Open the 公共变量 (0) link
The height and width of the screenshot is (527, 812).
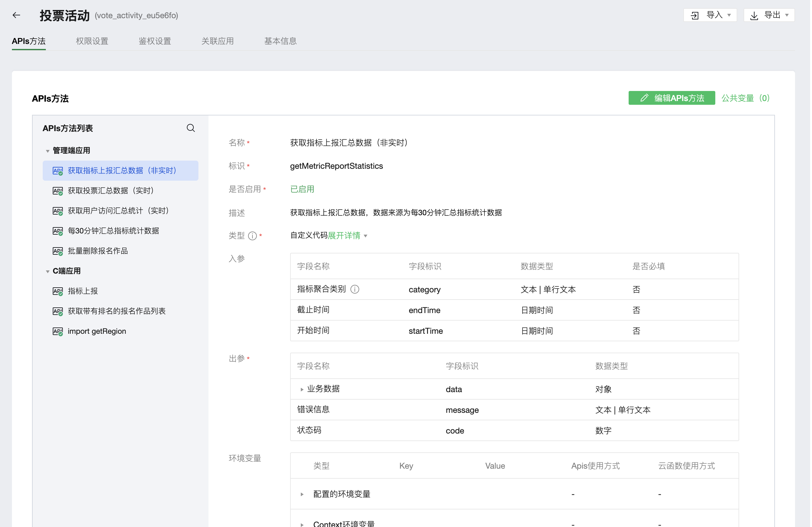745,98
